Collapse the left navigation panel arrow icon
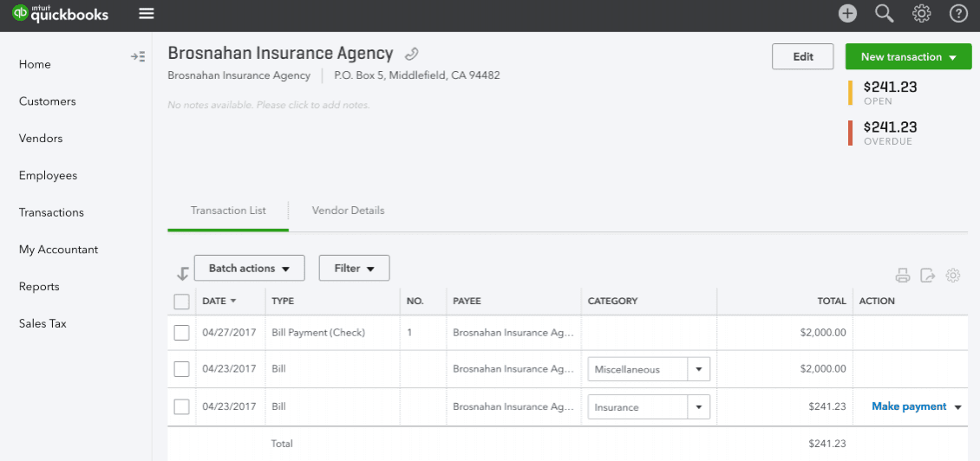 point(138,57)
